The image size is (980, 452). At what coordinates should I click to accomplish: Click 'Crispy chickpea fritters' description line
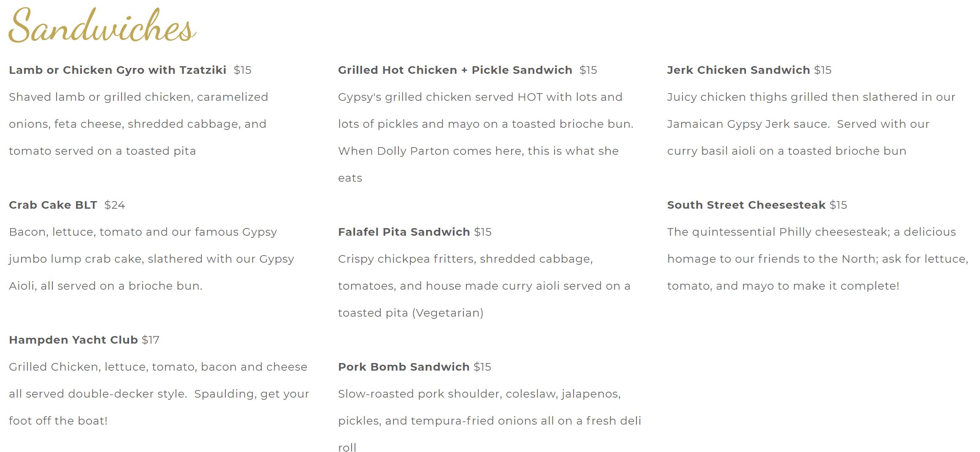click(465, 259)
